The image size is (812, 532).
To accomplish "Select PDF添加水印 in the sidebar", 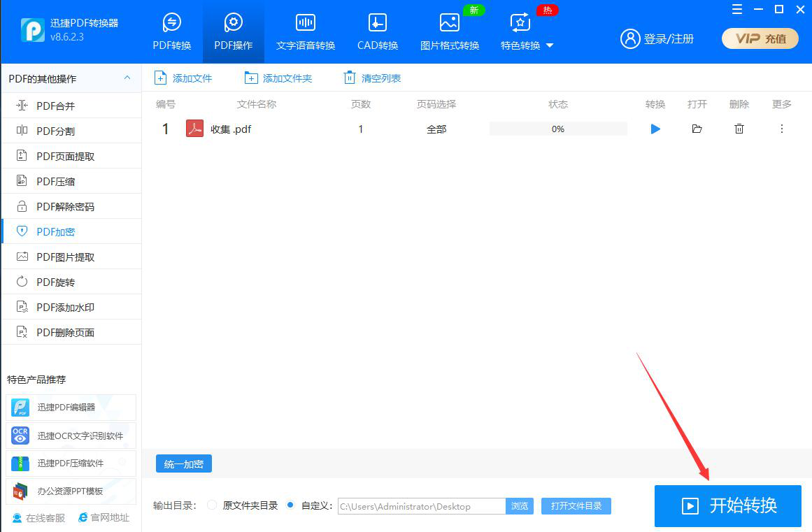I will 71,307.
